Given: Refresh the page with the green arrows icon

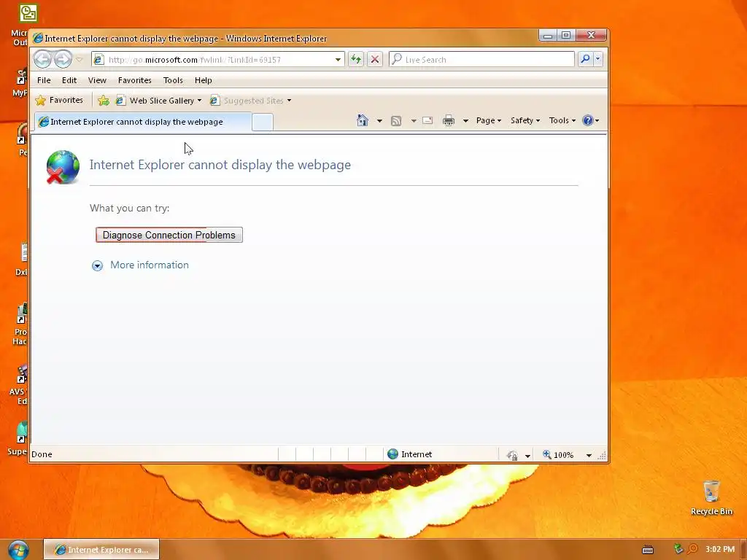Looking at the screenshot, I should coord(356,59).
